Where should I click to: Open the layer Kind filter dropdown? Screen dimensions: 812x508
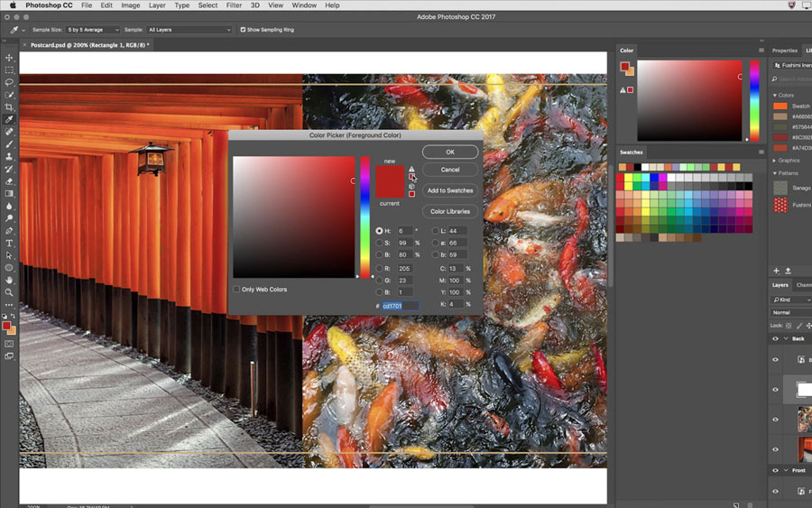click(791, 300)
